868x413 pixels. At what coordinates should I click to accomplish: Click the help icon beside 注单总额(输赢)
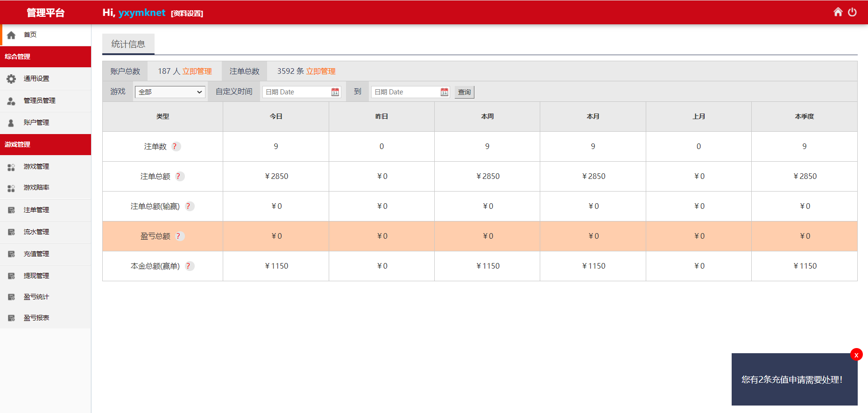point(190,206)
